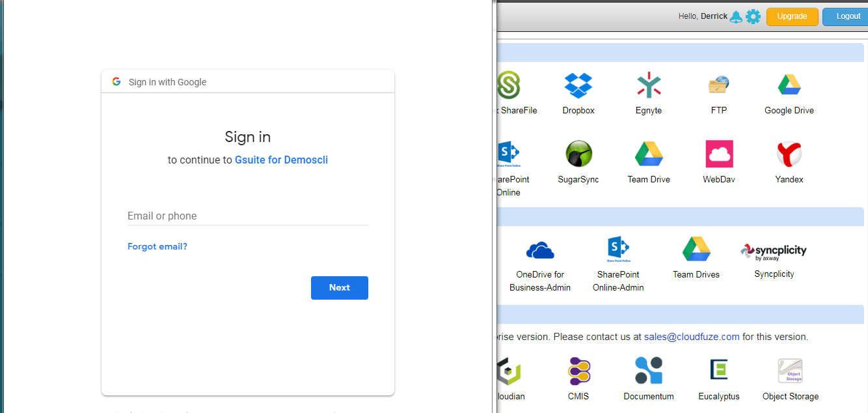
Task: Click the Egnyte label text
Action: pyautogui.click(x=649, y=111)
